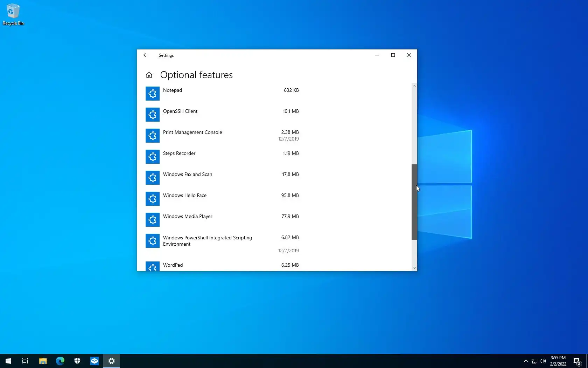
Task: Click the Print Management Console feature icon
Action: coord(153,136)
